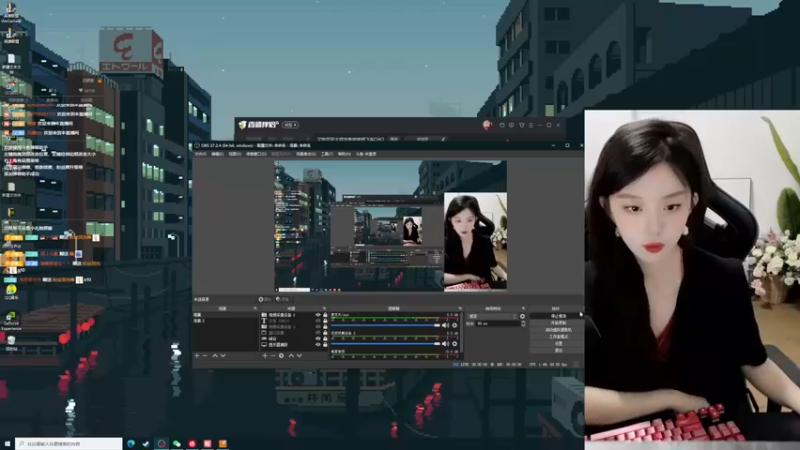The width and height of the screenshot is (800, 450).
Task: Click the Exit button in Controls
Action: (557, 350)
